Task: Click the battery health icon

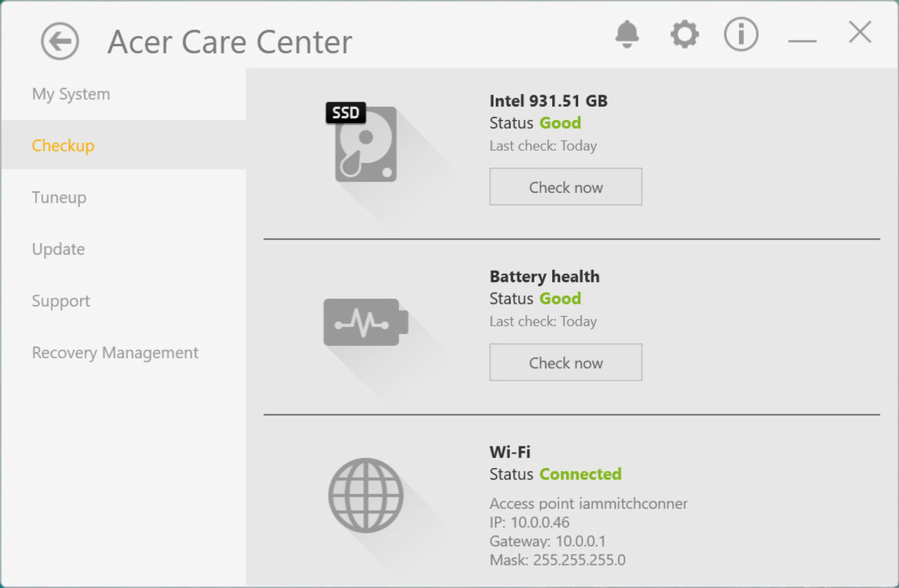Action: [366, 322]
